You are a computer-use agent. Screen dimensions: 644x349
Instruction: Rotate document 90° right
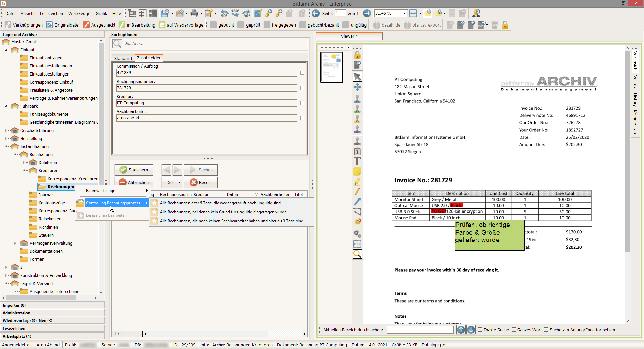(x=246, y=13)
